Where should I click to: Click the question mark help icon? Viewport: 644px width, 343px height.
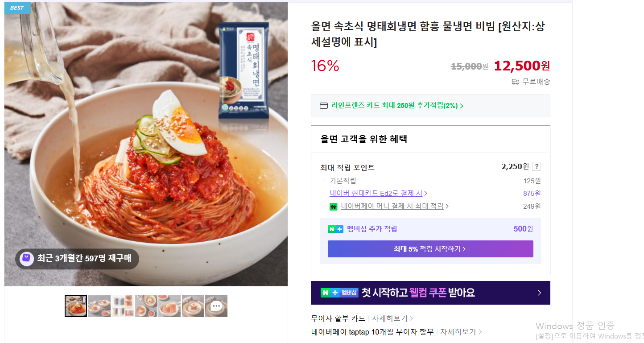[x=537, y=167]
